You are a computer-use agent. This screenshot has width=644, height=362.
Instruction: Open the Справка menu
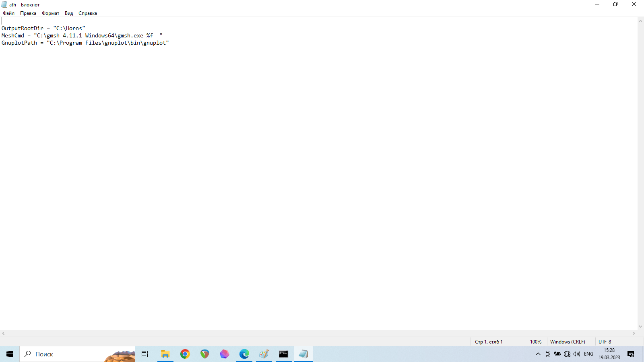tap(88, 13)
